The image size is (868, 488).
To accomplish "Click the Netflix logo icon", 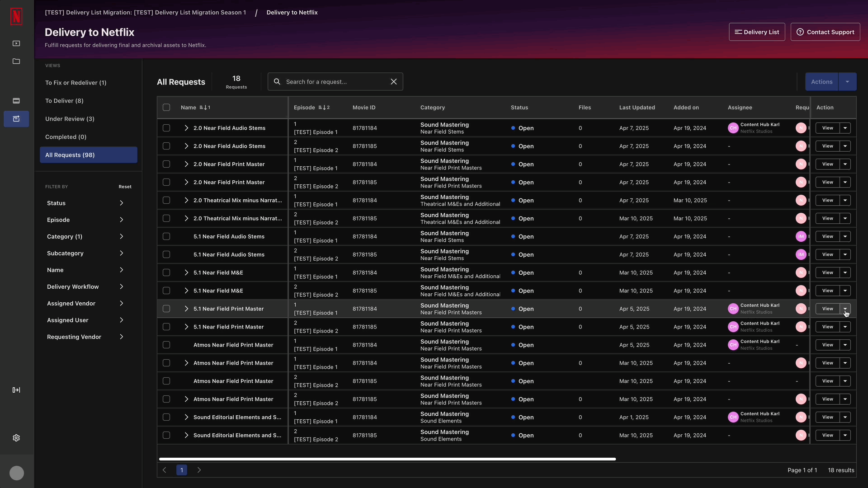I will click(x=16, y=17).
